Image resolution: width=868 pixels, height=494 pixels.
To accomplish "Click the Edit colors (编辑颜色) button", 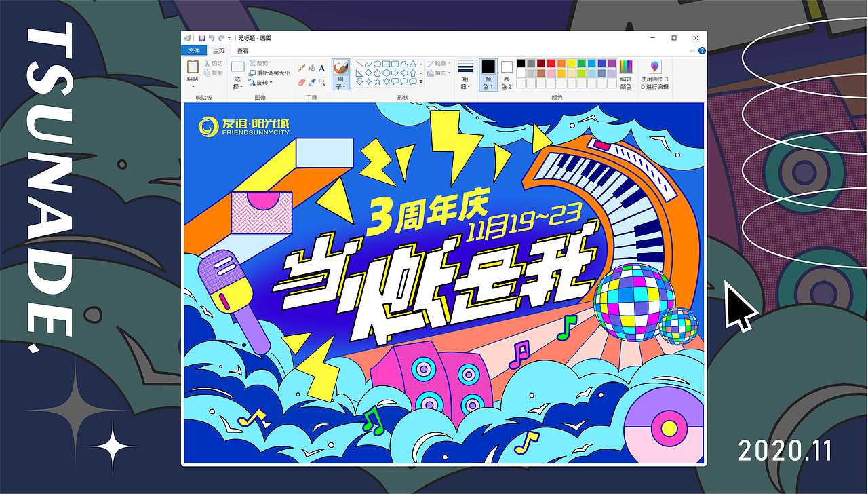I will [626, 67].
